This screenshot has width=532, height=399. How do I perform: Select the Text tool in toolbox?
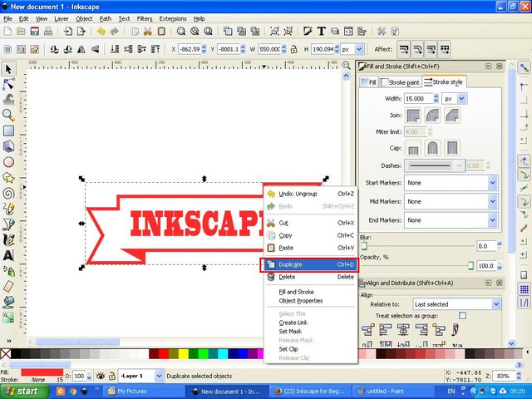coord(8,255)
